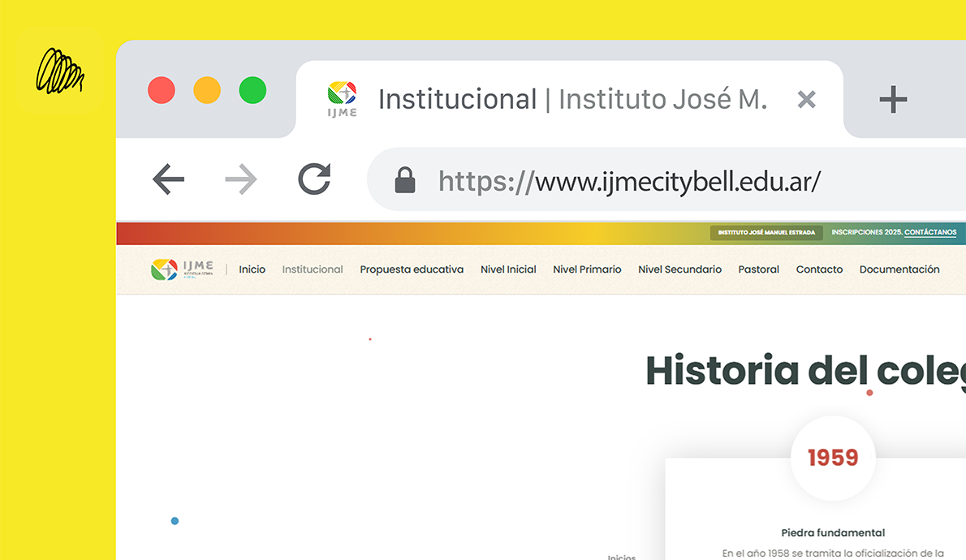Click the padlock security icon
The width and height of the screenshot is (966, 560).
tap(405, 180)
